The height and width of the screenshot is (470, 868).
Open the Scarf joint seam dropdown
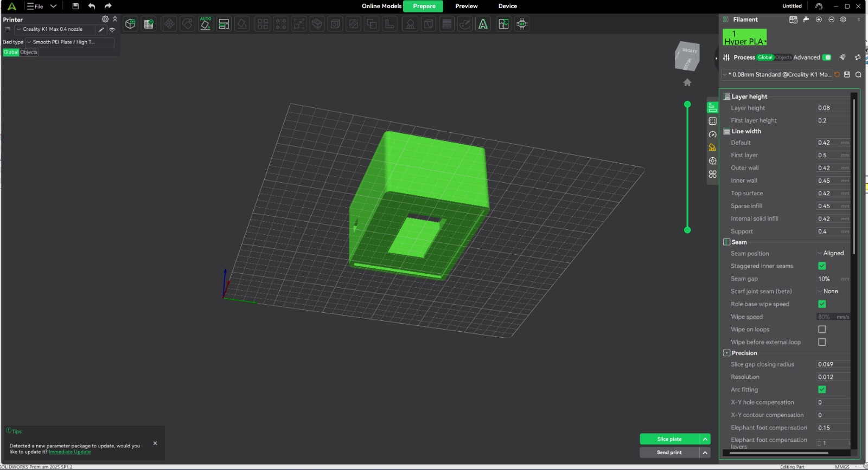coord(832,291)
